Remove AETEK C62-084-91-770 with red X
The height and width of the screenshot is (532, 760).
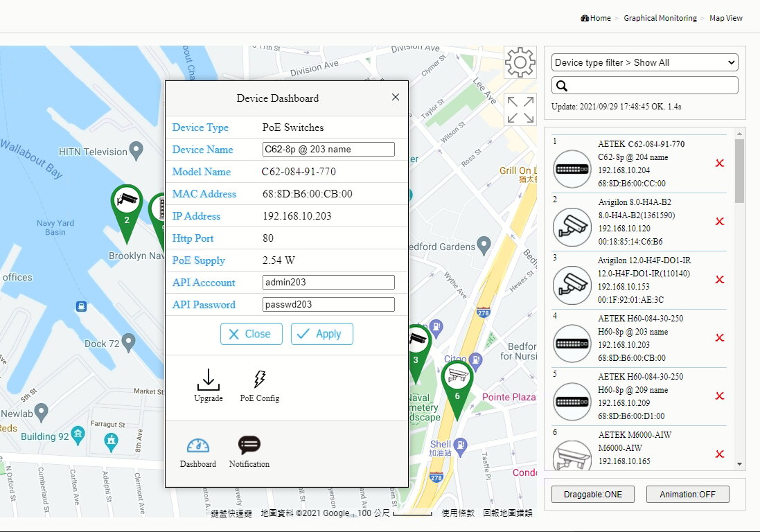coord(720,163)
